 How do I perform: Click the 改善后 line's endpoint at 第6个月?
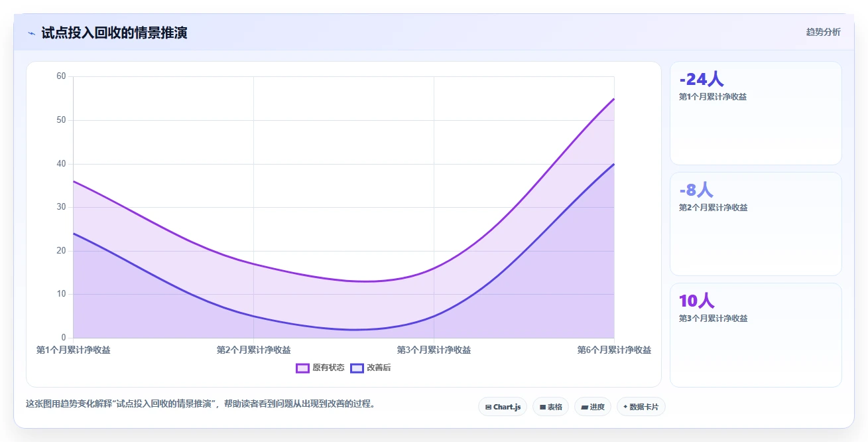pyautogui.click(x=614, y=164)
